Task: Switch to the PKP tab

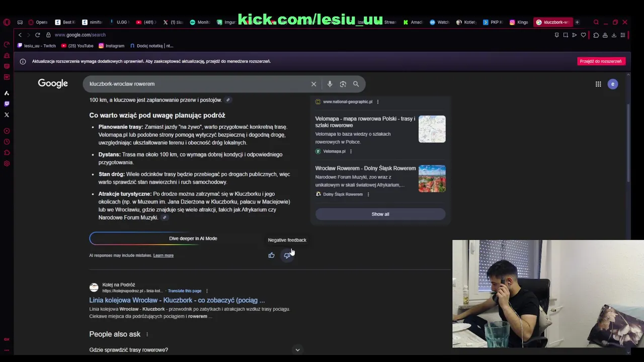Action: [493, 22]
